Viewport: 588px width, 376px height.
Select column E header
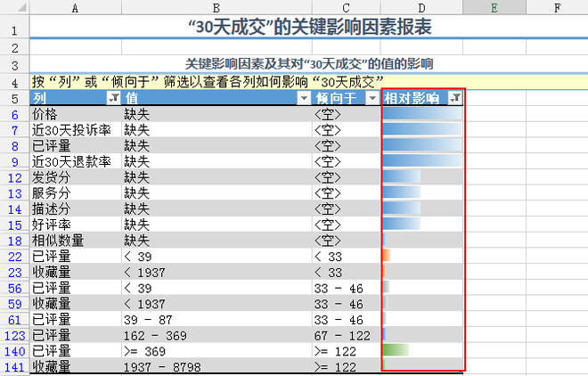click(x=494, y=7)
